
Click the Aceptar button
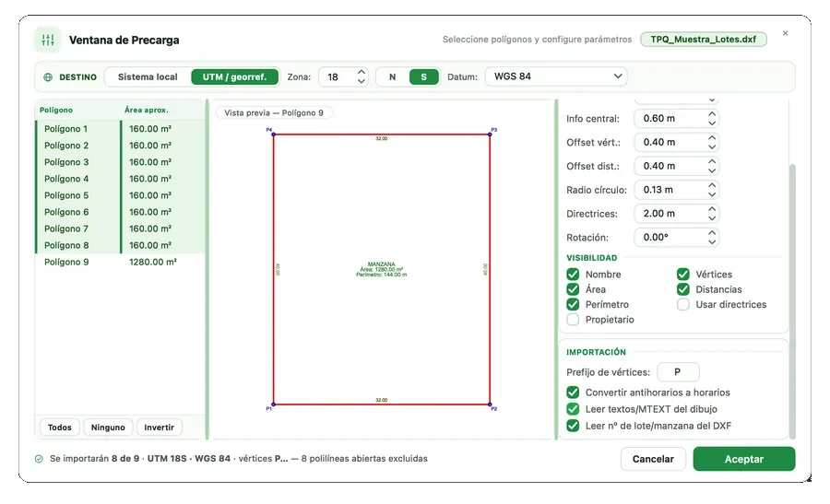pos(743,459)
